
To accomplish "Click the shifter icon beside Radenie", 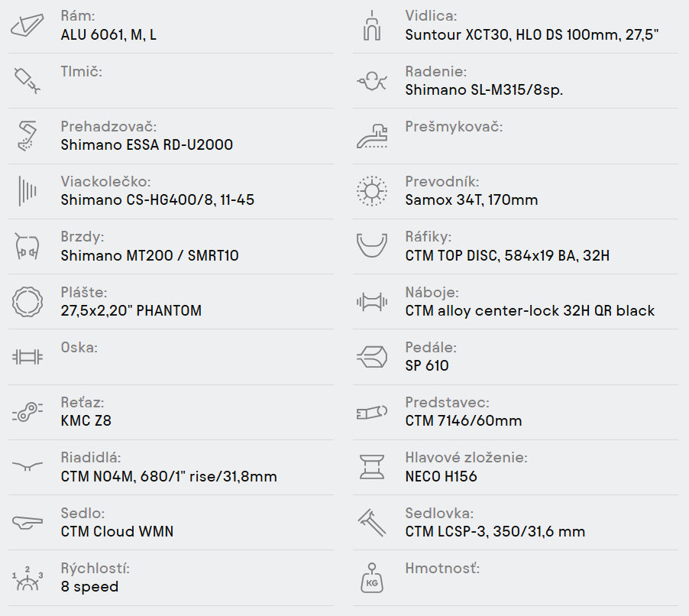I will tap(372, 81).
